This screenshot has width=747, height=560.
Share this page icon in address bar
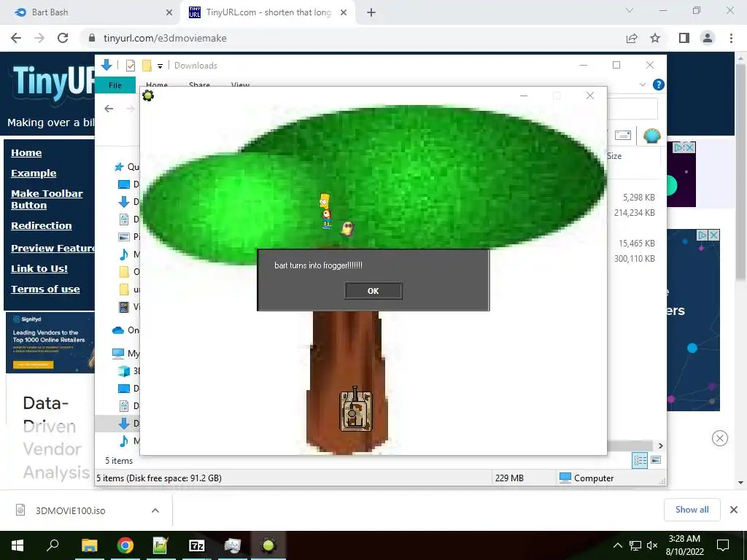click(x=632, y=38)
